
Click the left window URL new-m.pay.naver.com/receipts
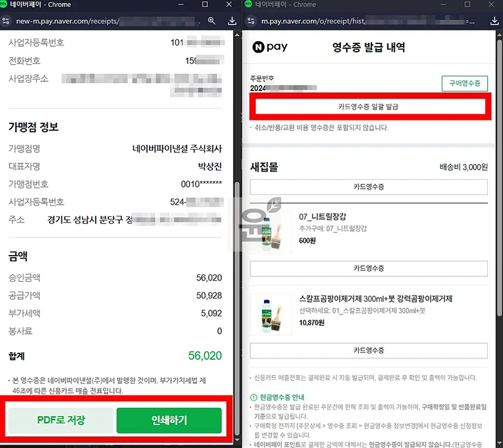click(68, 21)
